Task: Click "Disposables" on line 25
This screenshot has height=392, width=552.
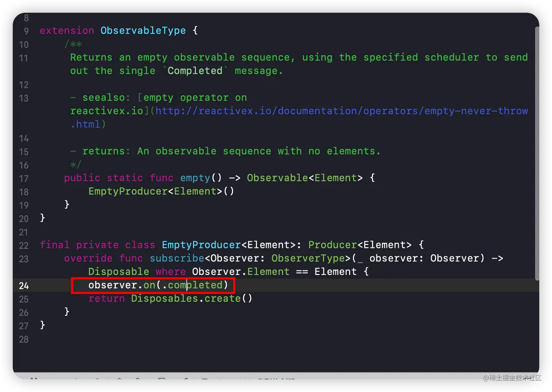Action: 165,299
